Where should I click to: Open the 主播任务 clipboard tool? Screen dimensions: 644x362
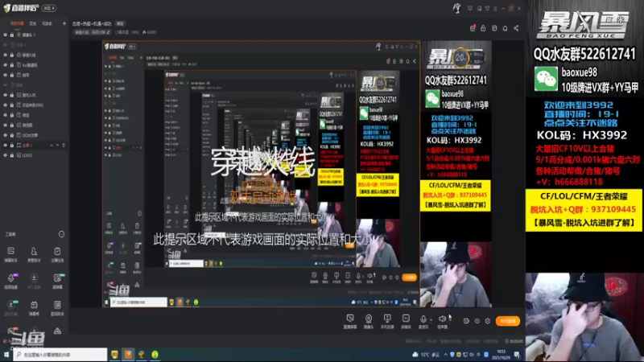click(57, 254)
